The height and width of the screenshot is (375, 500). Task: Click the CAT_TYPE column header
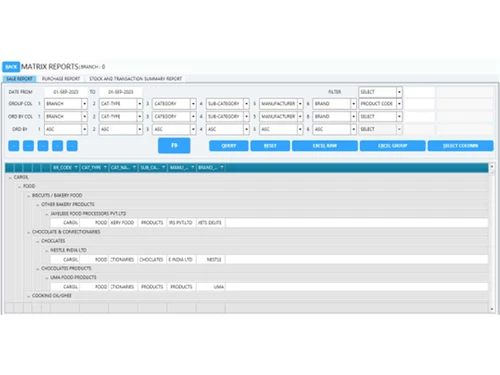point(94,167)
